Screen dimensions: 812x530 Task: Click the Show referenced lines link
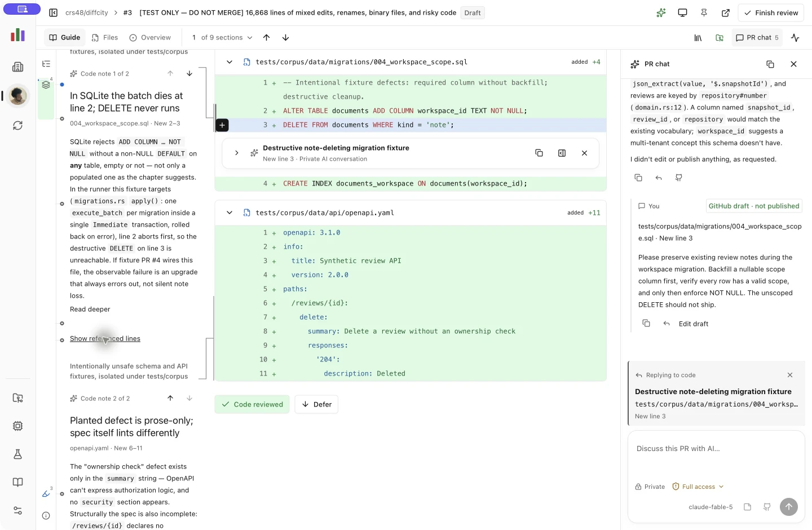click(105, 339)
